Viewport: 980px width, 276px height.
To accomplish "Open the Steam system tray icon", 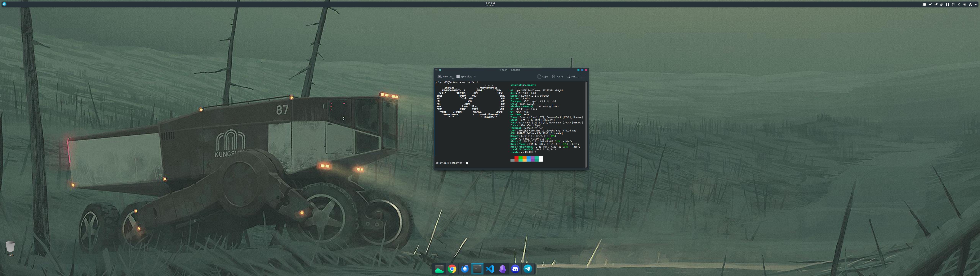I will tap(931, 5).
